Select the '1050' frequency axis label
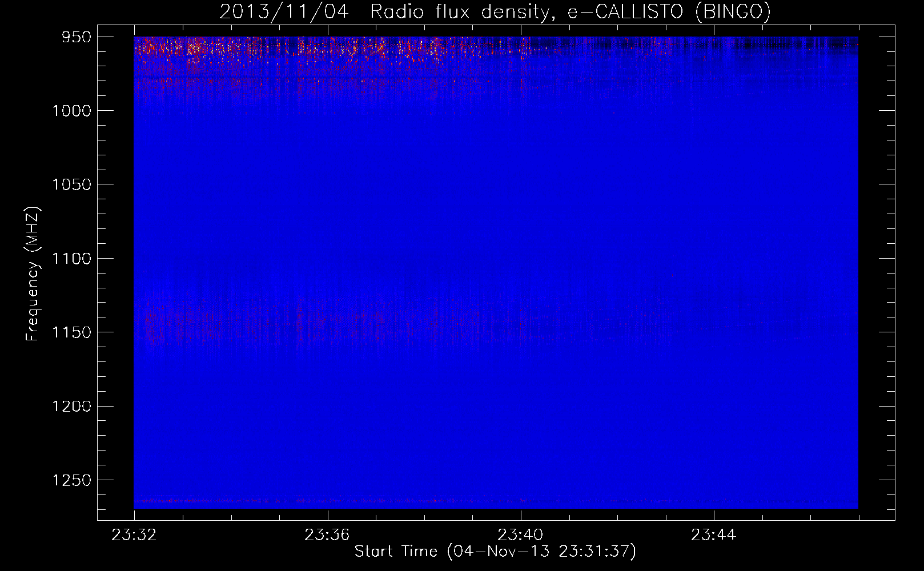Screen dimensions: 924x571 point(71,184)
